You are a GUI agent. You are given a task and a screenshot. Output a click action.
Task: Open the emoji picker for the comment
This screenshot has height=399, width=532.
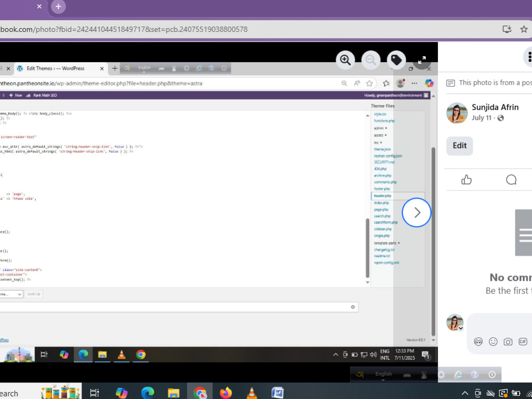coord(493,342)
